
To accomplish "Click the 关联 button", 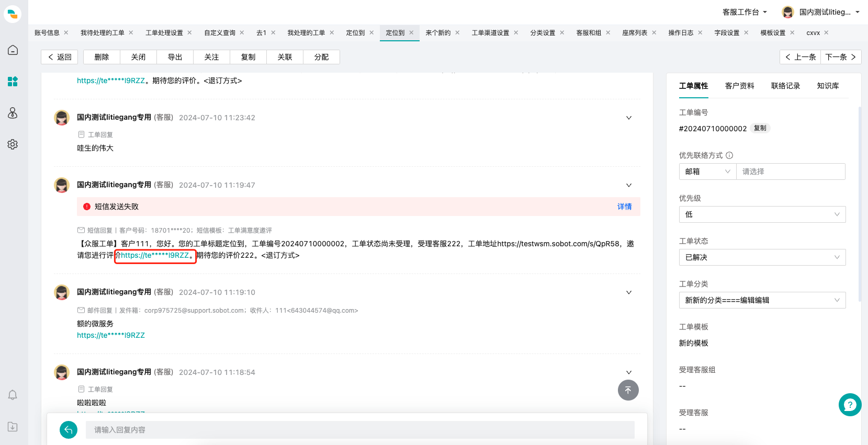I will click(285, 57).
